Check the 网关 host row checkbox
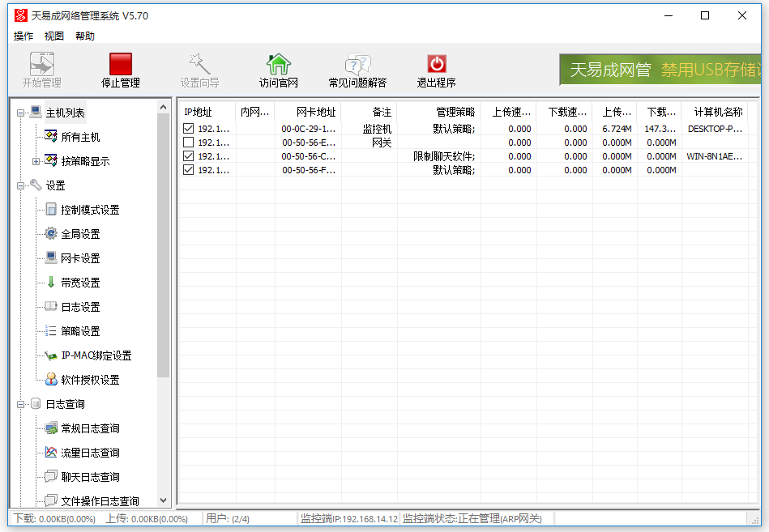The height and width of the screenshot is (532, 769). [x=188, y=142]
